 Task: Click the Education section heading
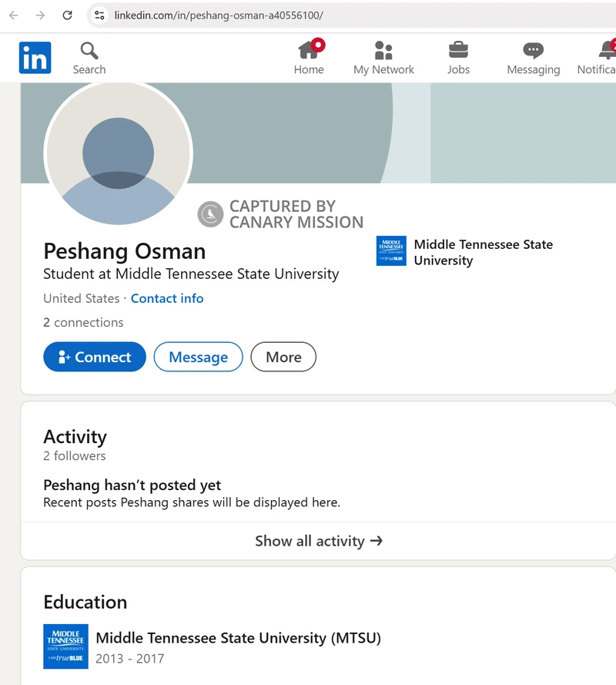pyautogui.click(x=85, y=602)
